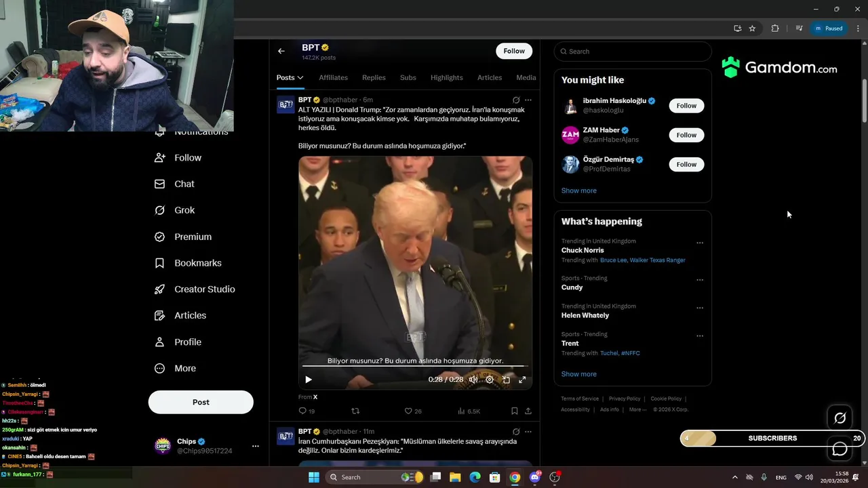Screen dimensions: 868x488
Task: Open Terms of Service link
Action: point(580,399)
